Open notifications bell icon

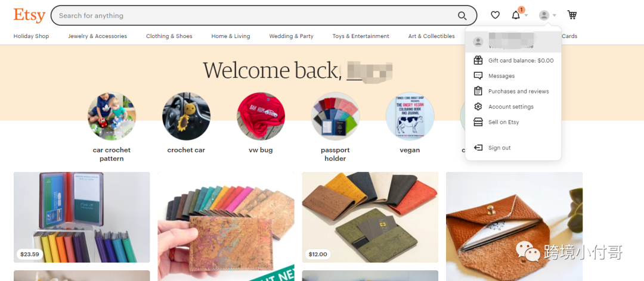[516, 15]
